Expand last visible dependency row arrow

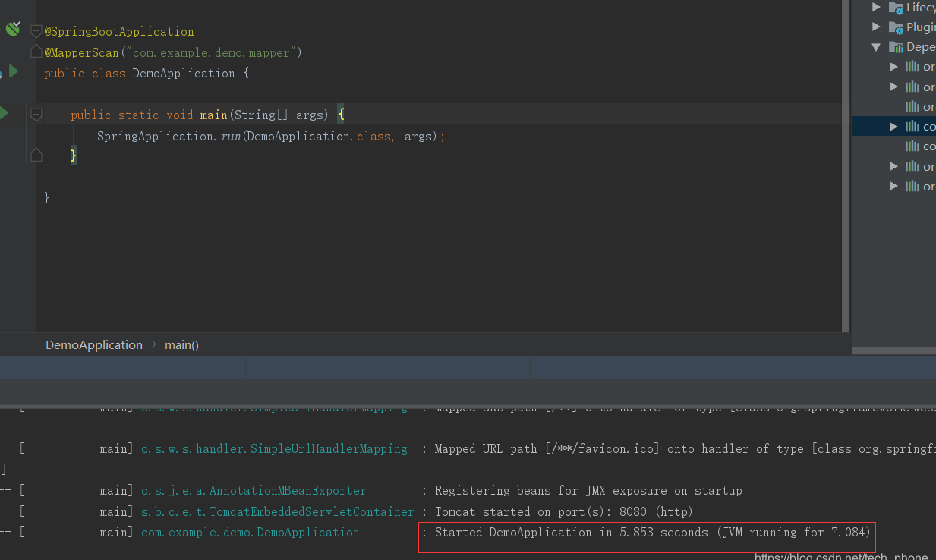894,186
